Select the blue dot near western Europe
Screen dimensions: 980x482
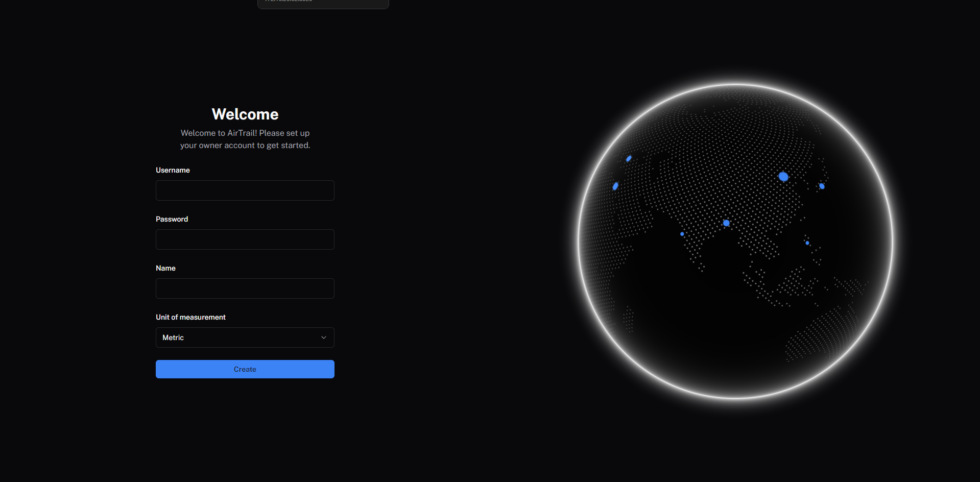[615, 185]
